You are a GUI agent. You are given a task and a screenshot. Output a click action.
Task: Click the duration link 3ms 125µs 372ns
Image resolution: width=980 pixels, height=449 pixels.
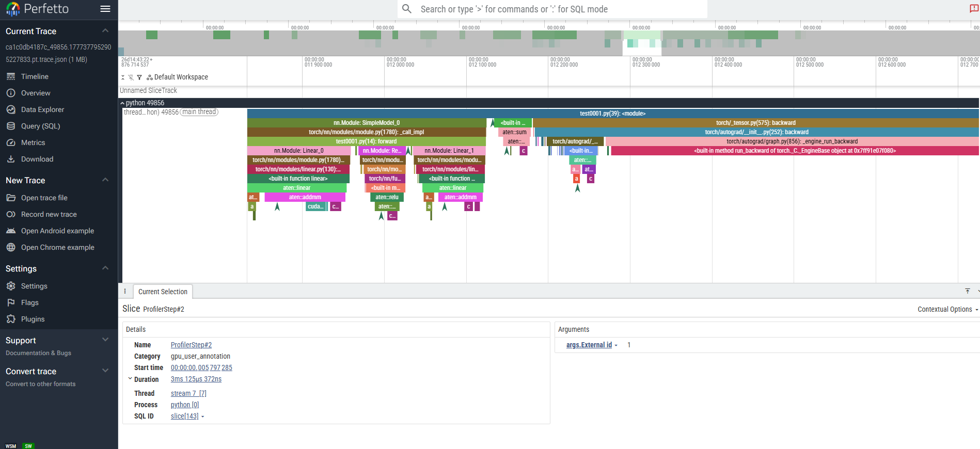point(196,379)
